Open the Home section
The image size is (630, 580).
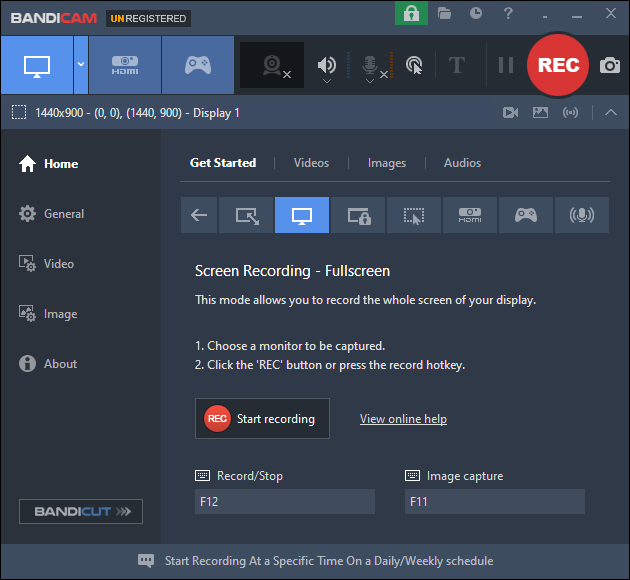tap(49, 163)
